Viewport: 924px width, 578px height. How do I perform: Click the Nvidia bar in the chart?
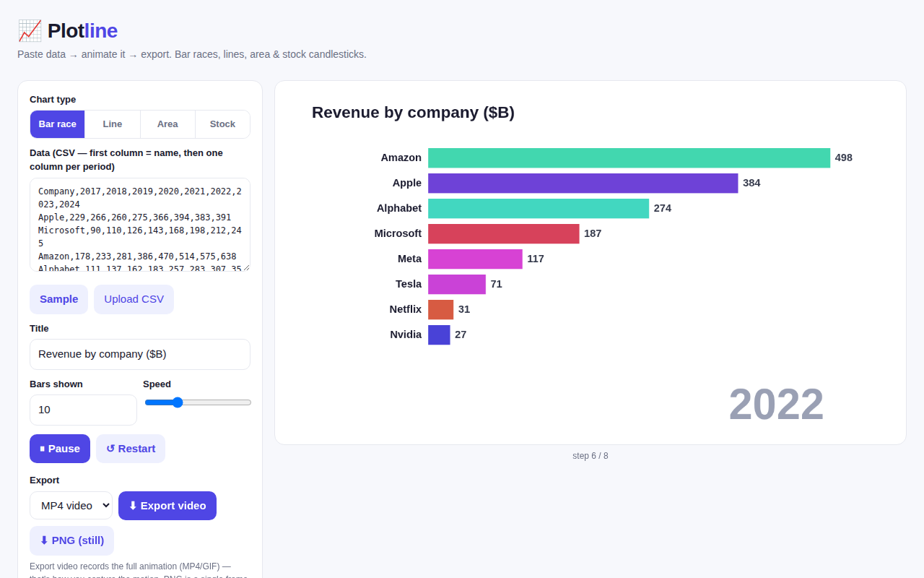pyautogui.click(x=439, y=335)
